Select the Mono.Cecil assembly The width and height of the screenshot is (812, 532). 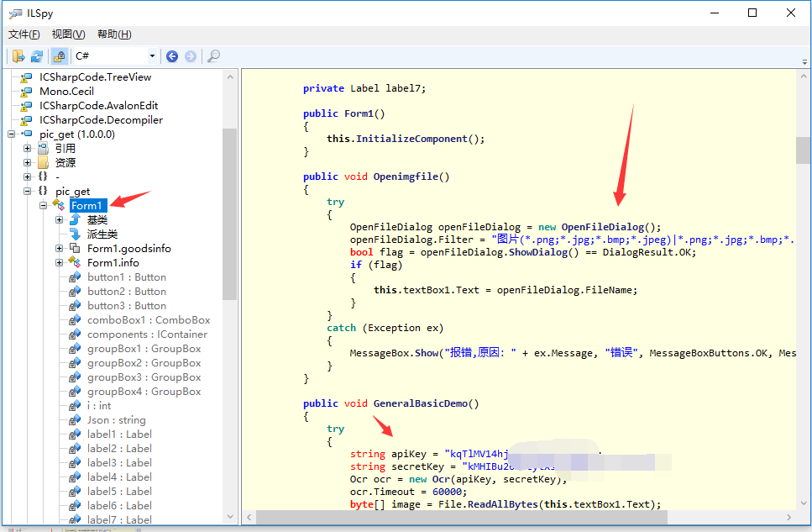pos(66,92)
